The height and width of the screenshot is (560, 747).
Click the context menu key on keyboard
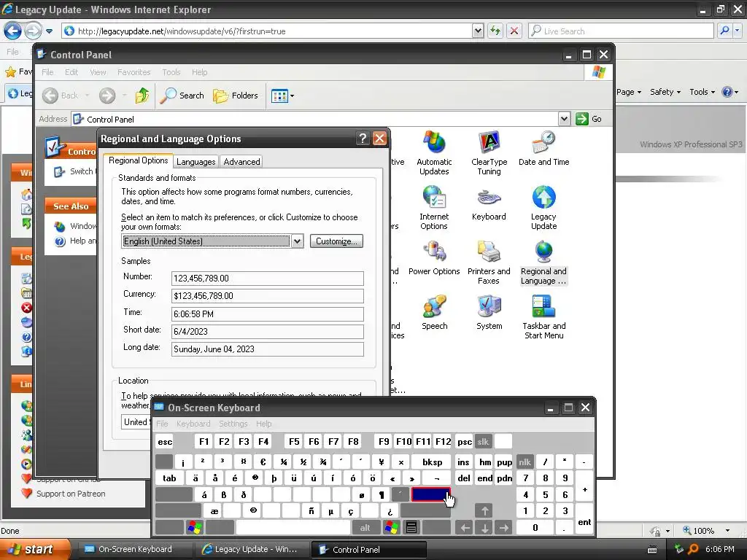point(411,528)
